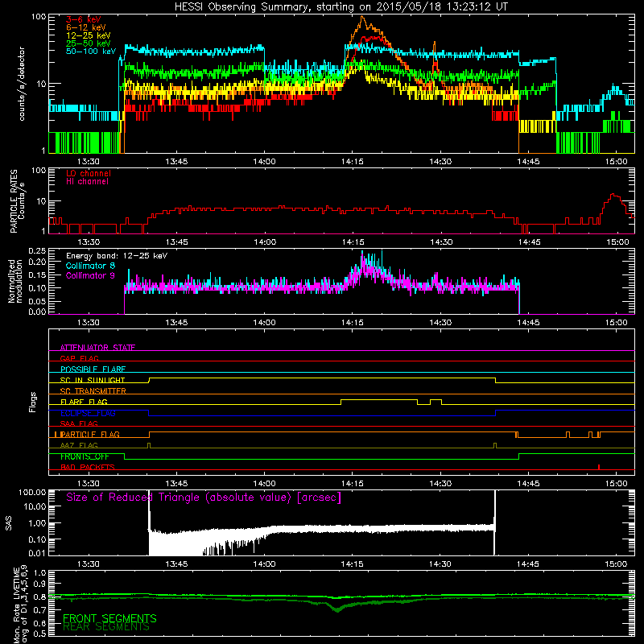Click the REAR SEGMENTS legend label
Viewport: 644px width, 644px height.
point(106,627)
